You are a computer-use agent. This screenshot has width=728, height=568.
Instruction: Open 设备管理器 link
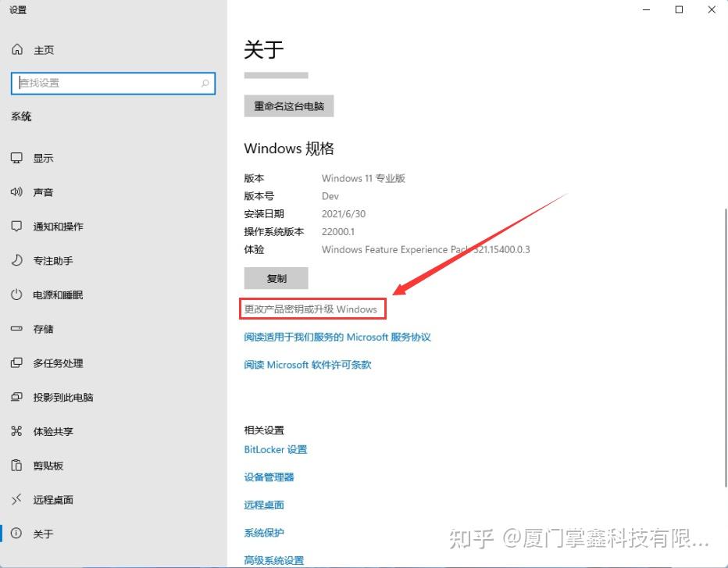(x=269, y=477)
